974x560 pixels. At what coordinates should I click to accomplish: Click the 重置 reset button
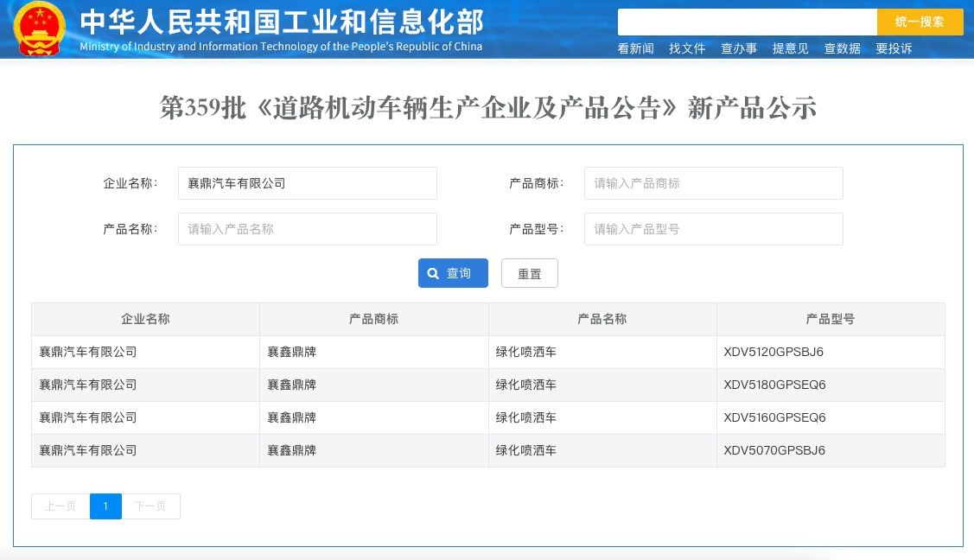tap(529, 273)
